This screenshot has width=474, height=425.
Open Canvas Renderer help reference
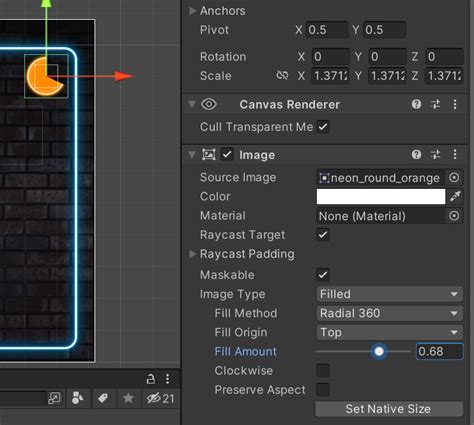pyautogui.click(x=416, y=104)
